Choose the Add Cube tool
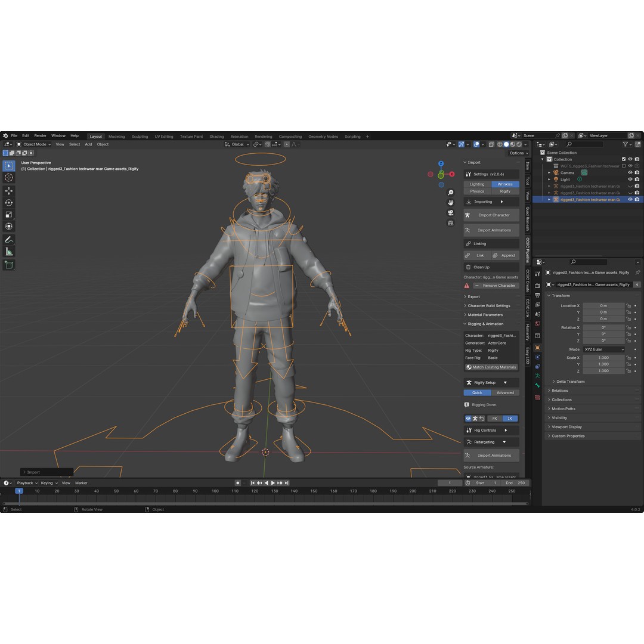644x644 pixels. point(9,265)
